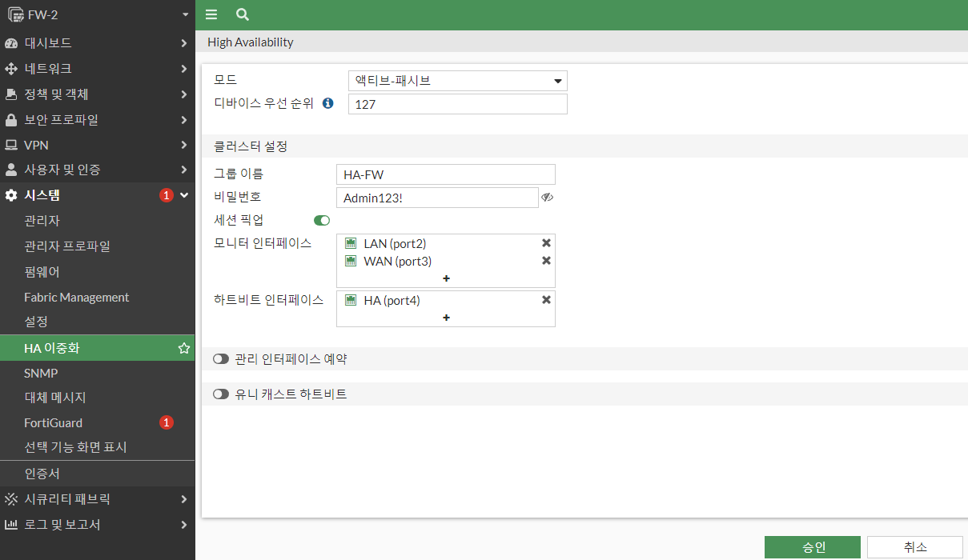Screen dimensions: 968x560
Task: Click the 보안 프로파일 lock icon
Action: (11, 120)
